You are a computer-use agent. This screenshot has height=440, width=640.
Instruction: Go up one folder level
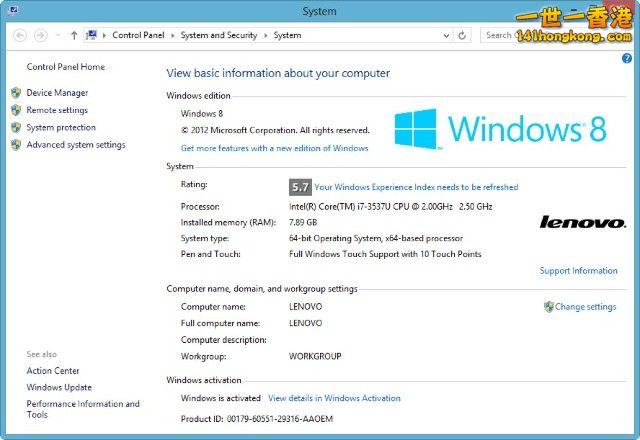74,36
